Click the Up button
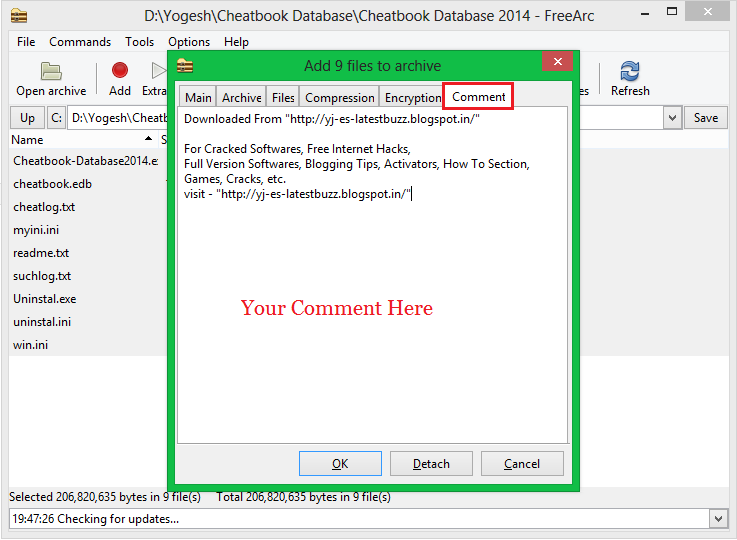This screenshot has width=737, height=540. [27, 117]
